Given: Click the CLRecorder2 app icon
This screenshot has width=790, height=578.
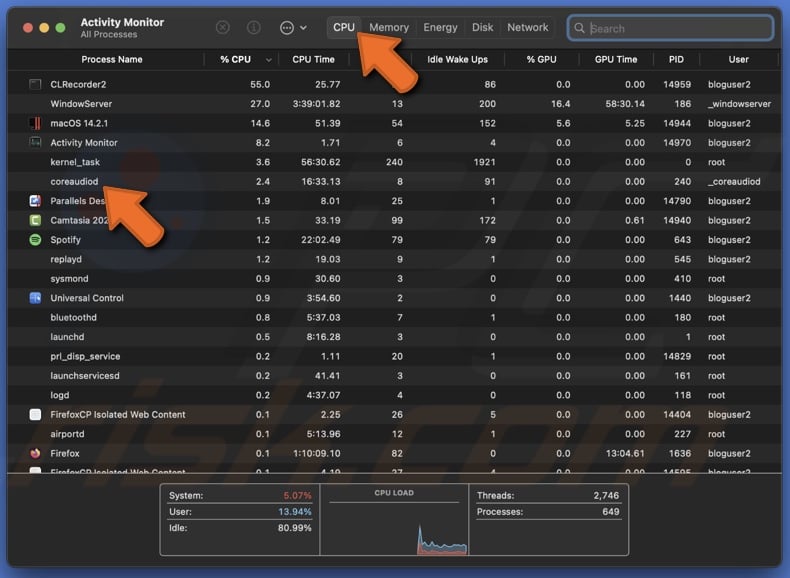Looking at the screenshot, I should [35, 84].
